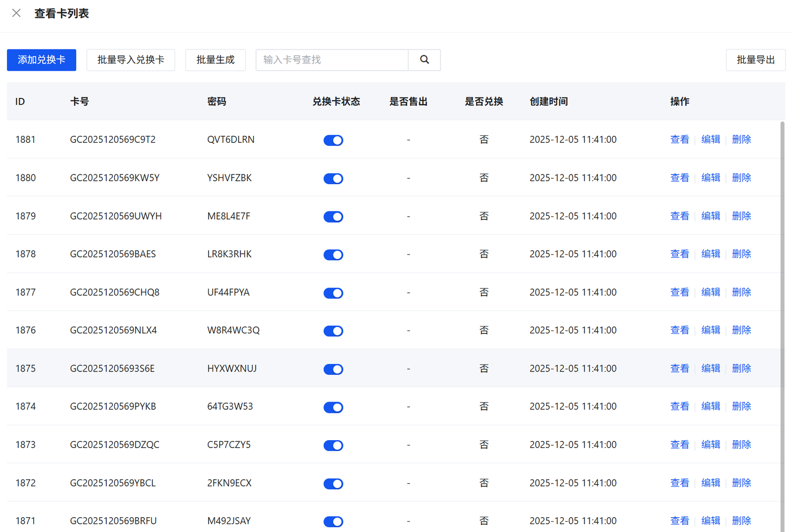The width and height of the screenshot is (791, 532).
Task: Click the table's vertical scrollbar
Action: [782, 326]
